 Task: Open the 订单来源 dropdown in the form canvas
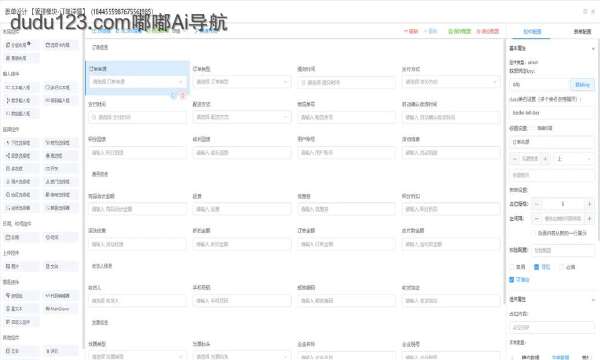pyautogui.click(x=138, y=82)
